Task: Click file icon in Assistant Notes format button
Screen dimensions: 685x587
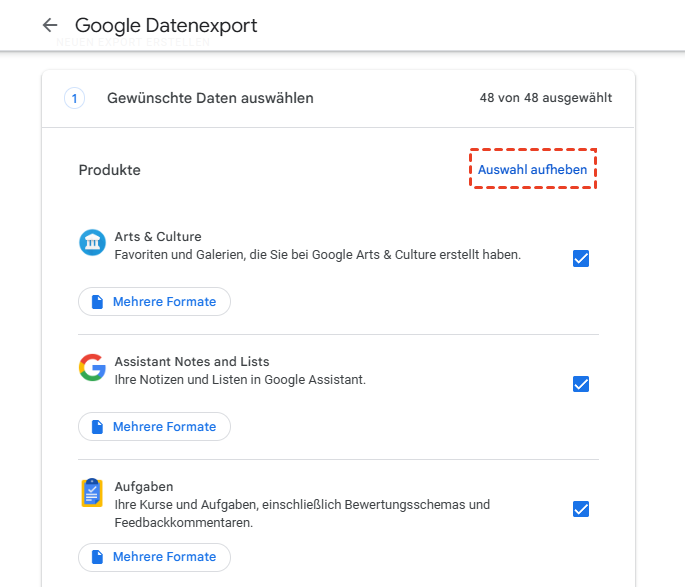Action: (97, 427)
